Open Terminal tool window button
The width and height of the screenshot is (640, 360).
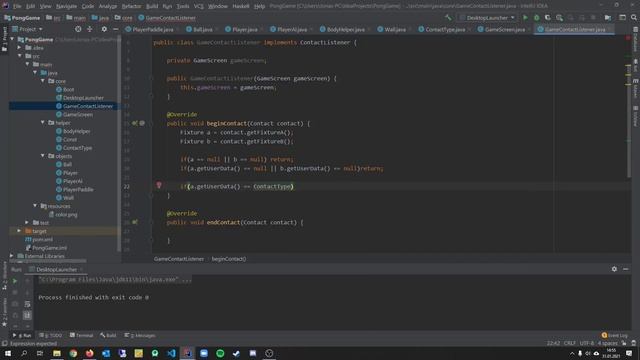click(82, 335)
